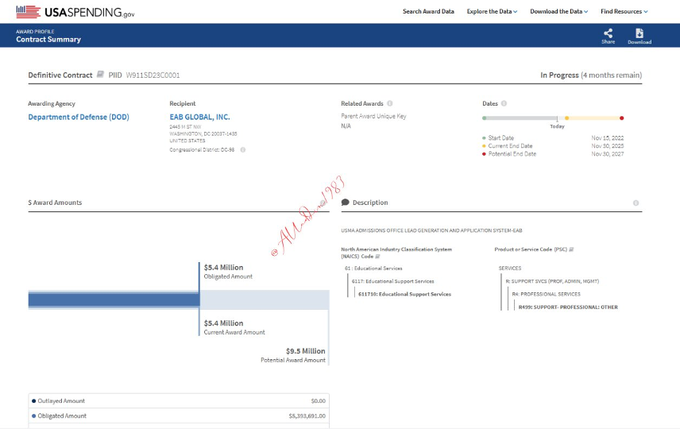Screen dimensions: 680x429
Task: Click the glossary icon beside Definitive Contract
Action: tap(101, 75)
